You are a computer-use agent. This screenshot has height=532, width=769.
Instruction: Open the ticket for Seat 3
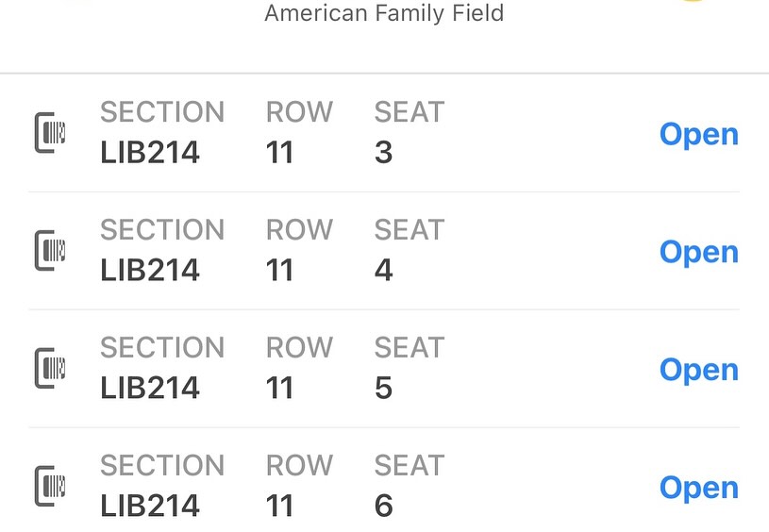point(698,134)
